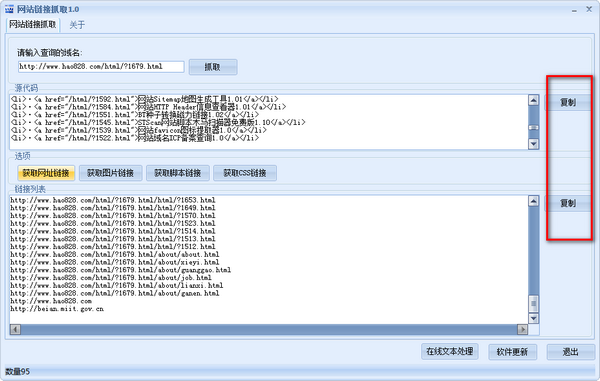Click source code scroll up arrow
The image size is (600, 381).
click(533, 100)
